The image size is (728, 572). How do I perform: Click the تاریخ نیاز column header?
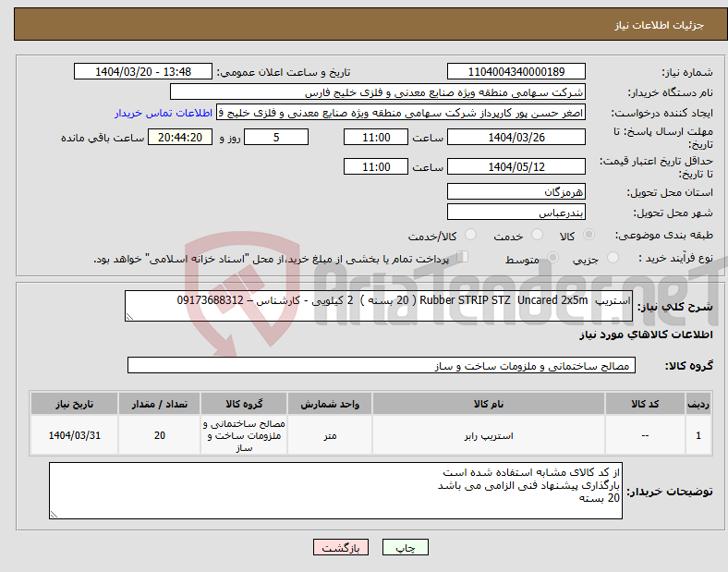pos(74,404)
